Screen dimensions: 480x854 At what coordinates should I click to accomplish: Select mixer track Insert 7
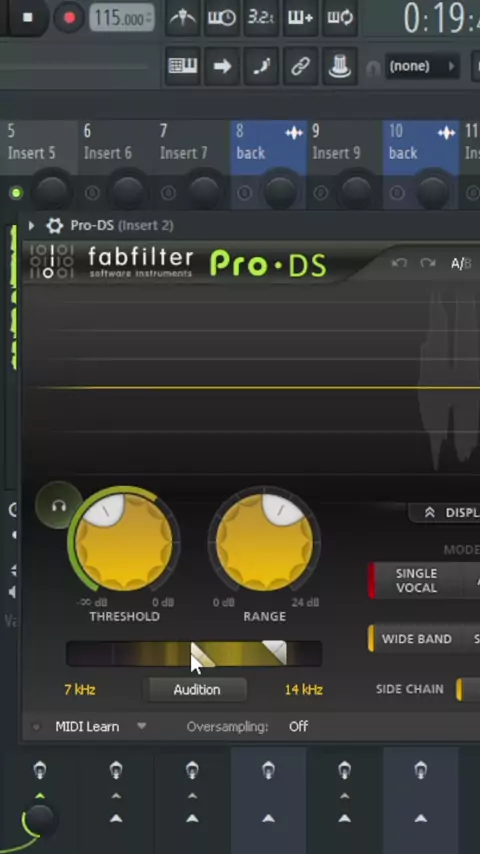[x=192, y=142]
